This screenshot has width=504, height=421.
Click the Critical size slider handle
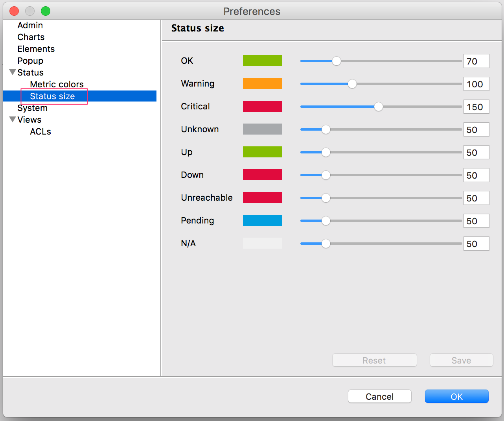pyautogui.click(x=378, y=107)
